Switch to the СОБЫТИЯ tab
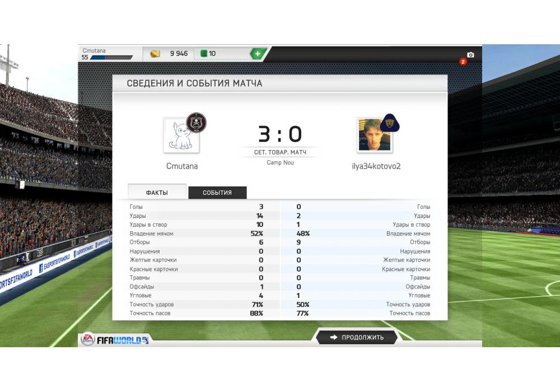560x392 pixels. pyautogui.click(x=217, y=193)
